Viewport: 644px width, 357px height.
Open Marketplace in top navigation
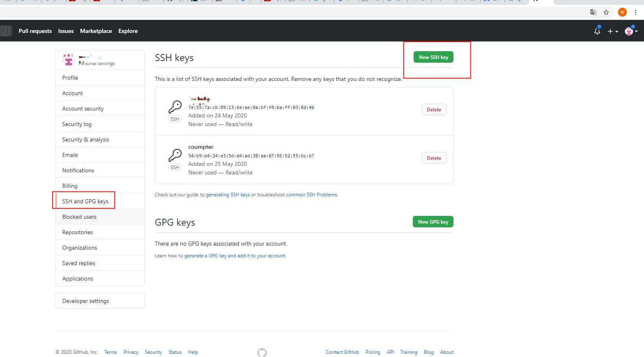[x=96, y=31]
